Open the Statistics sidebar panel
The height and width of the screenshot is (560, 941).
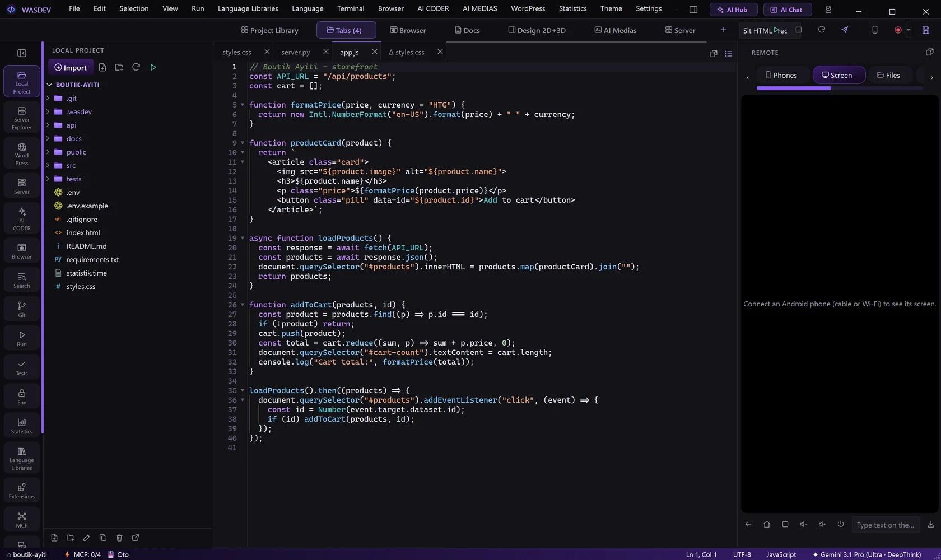pos(22,426)
